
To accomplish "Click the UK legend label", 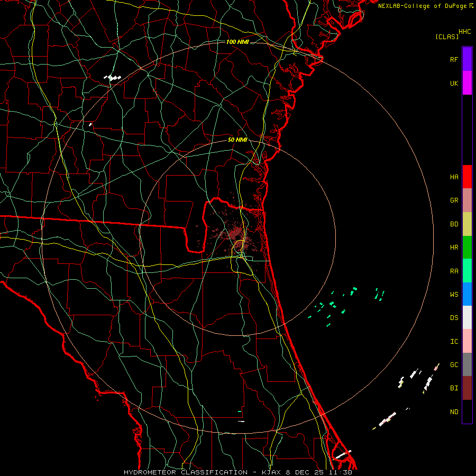I will point(454,83).
